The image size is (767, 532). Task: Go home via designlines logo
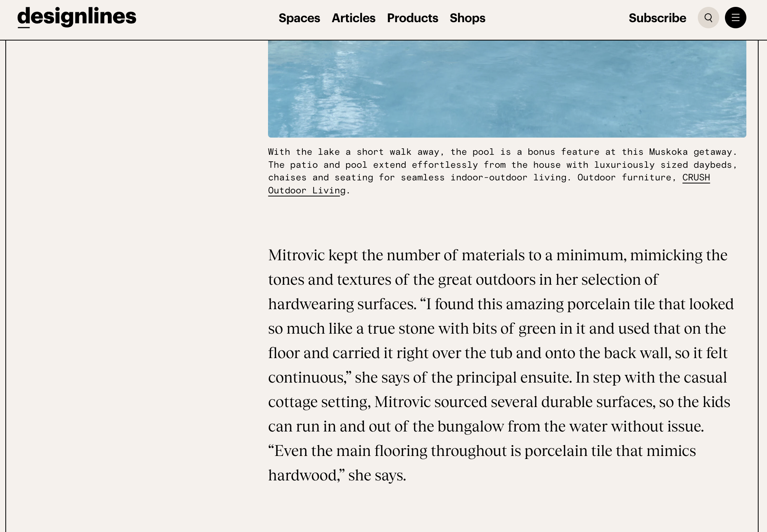point(77,17)
